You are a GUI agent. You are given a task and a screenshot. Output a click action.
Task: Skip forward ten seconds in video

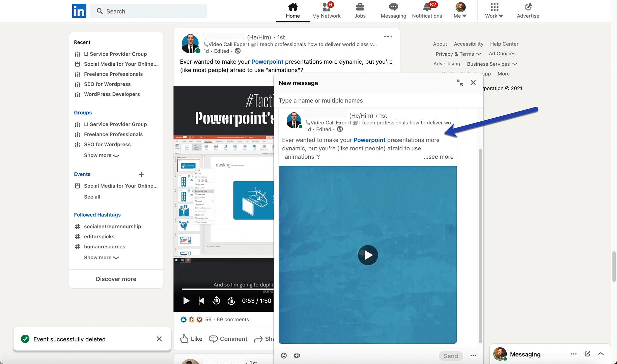coord(231,300)
